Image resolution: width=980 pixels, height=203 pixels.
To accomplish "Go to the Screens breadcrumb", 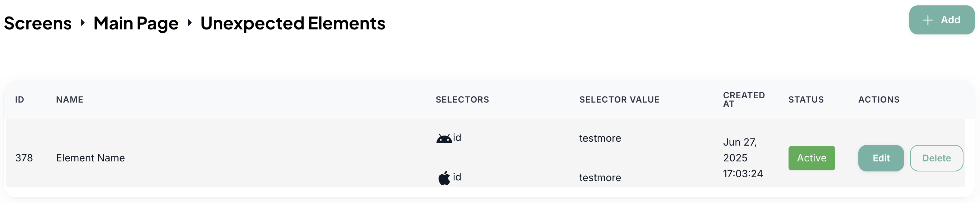I will point(38,23).
